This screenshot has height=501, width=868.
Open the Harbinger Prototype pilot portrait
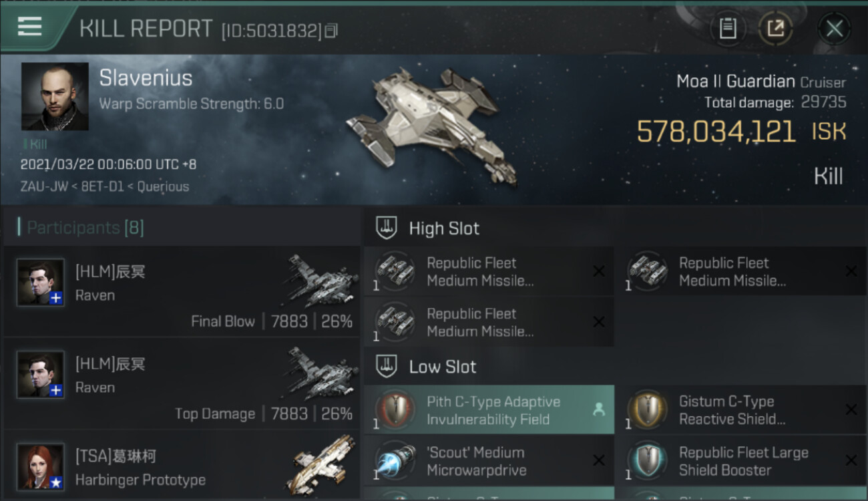[41, 466]
